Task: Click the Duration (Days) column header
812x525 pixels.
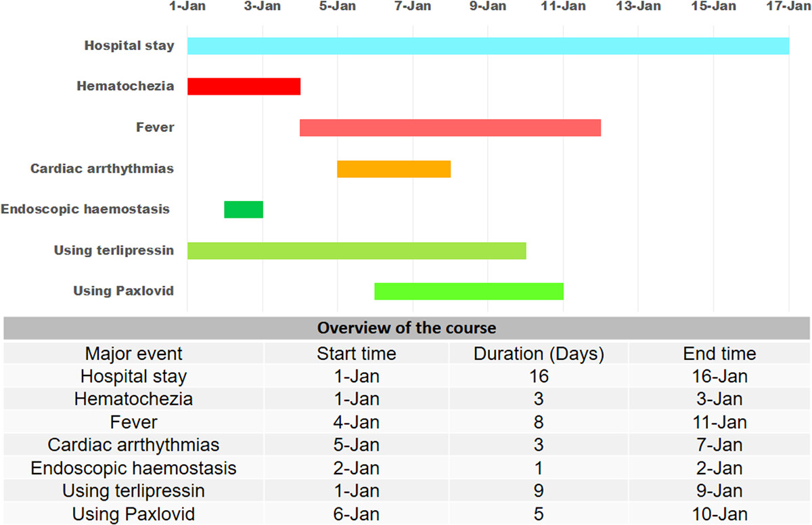Action: (539, 354)
